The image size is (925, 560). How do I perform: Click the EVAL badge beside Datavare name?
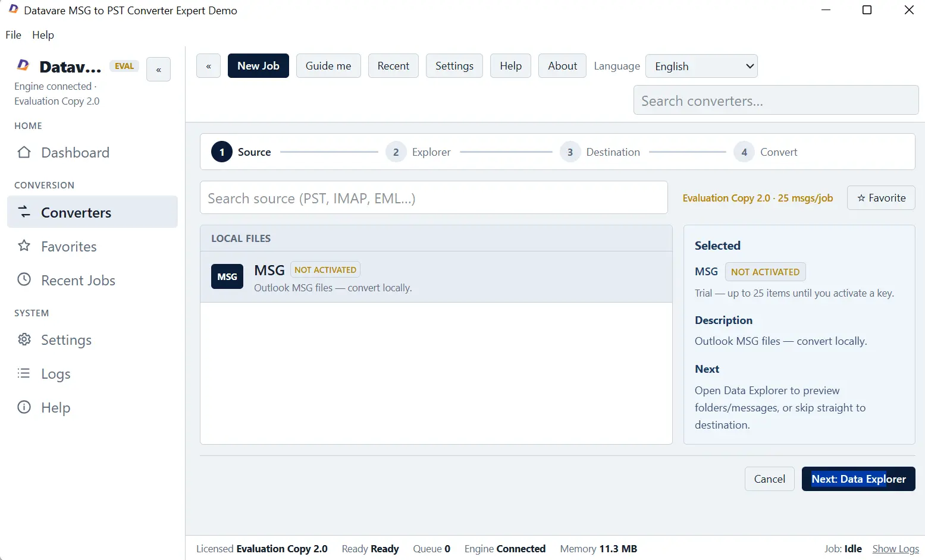pyautogui.click(x=124, y=66)
